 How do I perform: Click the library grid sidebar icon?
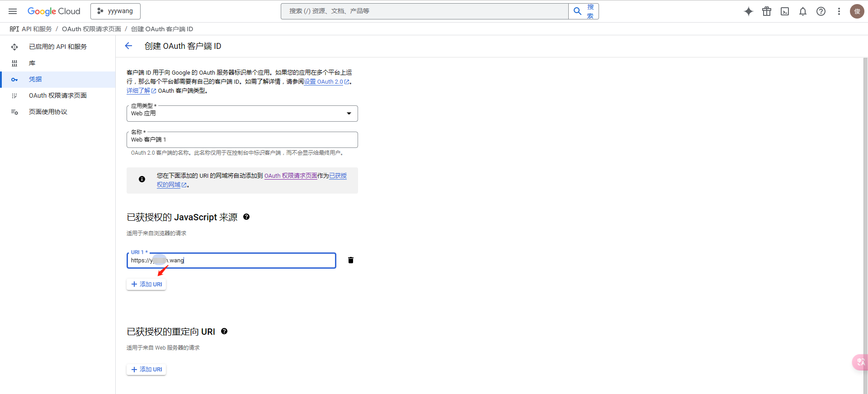pyautogui.click(x=14, y=63)
